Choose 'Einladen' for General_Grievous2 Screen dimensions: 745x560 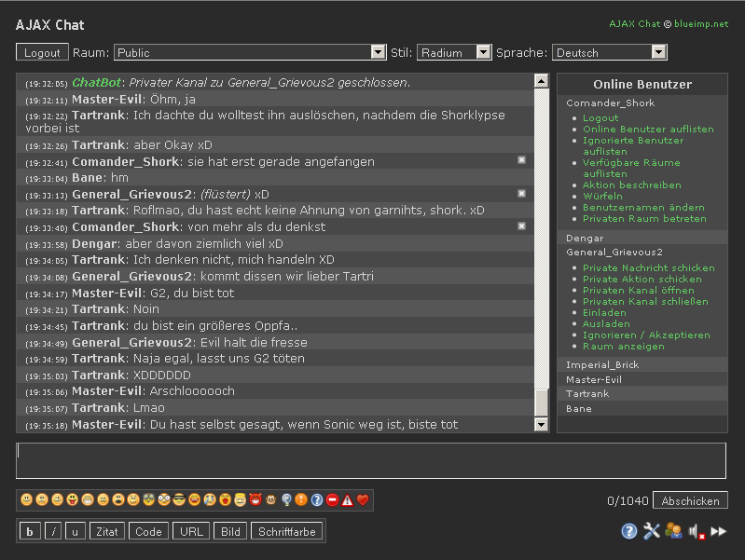(x=604, y=312)
